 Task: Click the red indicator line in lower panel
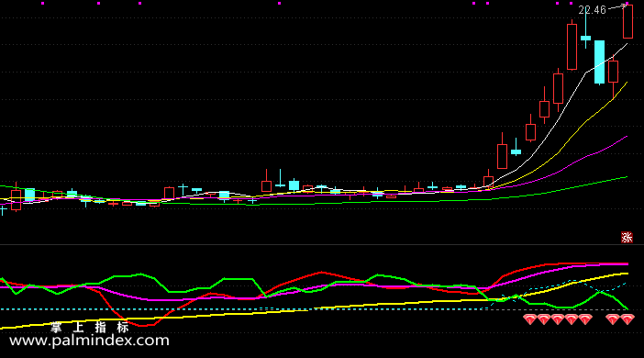point(320,273)
